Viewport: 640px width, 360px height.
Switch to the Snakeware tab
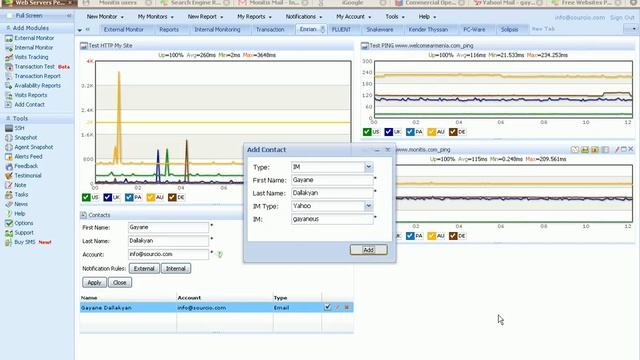pyautogui.click(x=380, y=29)
